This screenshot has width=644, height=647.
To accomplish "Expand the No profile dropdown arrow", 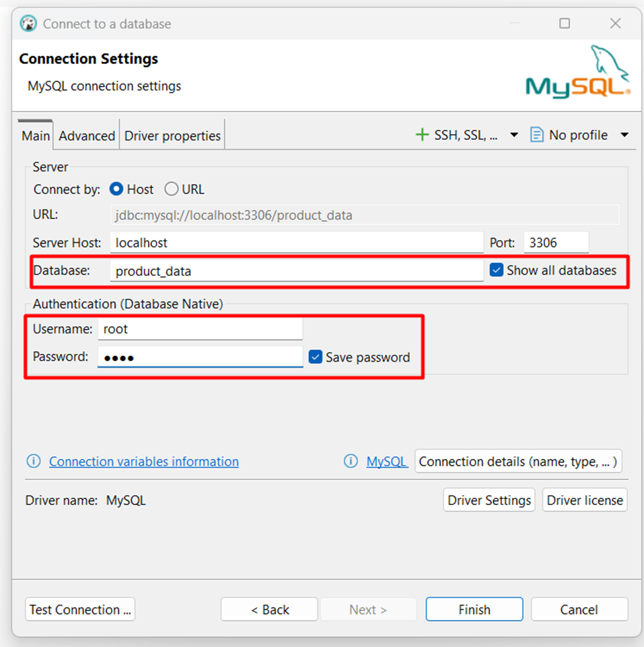I will pos(625,135).
